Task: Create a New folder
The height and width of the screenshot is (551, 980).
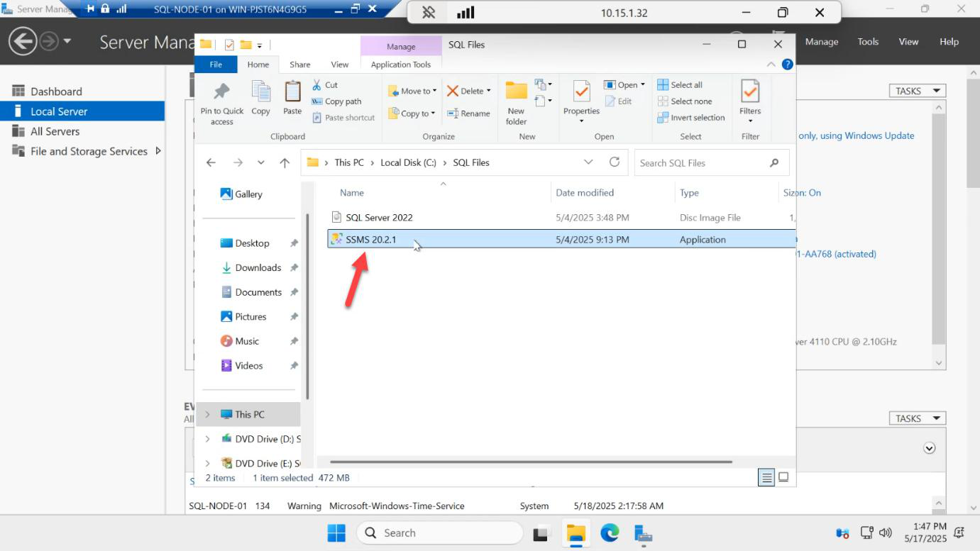Action: point(516,104)
